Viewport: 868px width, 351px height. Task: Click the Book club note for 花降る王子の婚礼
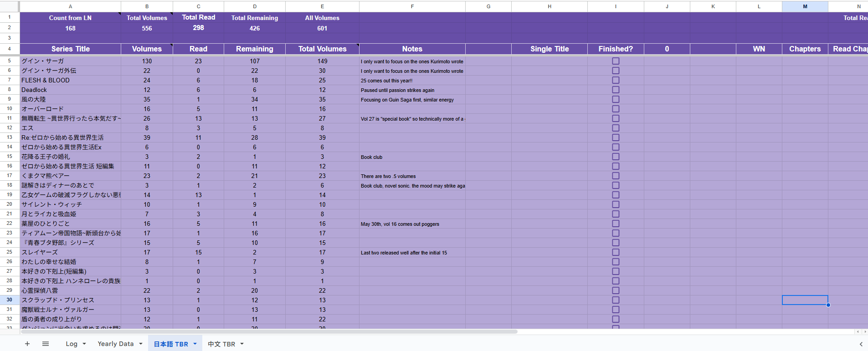pyautogui.click(x=372, y=157)
